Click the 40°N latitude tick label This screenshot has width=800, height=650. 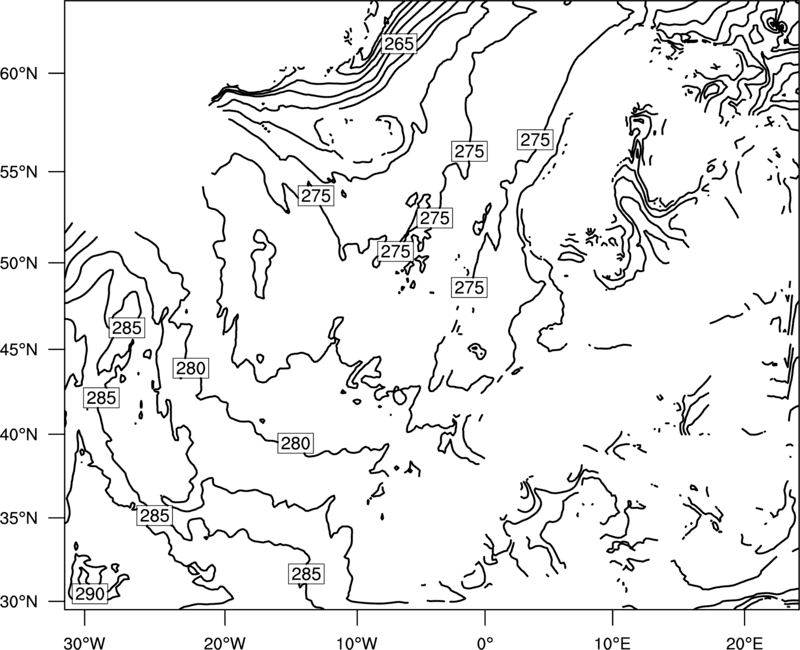pos(19,434)
